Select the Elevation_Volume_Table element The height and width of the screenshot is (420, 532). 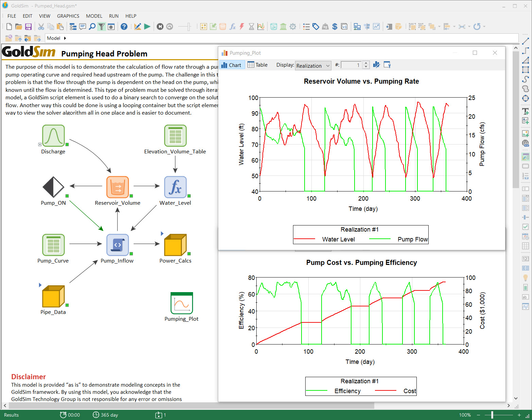click(175, 136)
